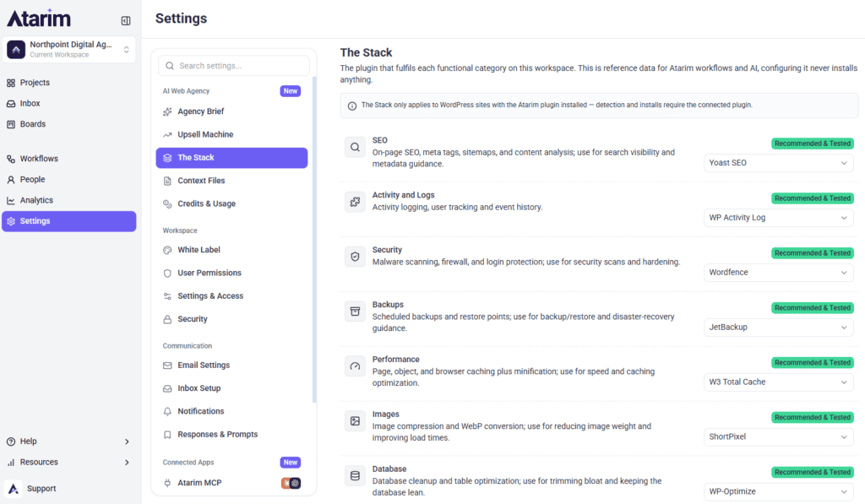Click the Activity and Logs puzzle icon
Image resolution: width=865 pixels, height=504 pixels.
coord(356,202)
